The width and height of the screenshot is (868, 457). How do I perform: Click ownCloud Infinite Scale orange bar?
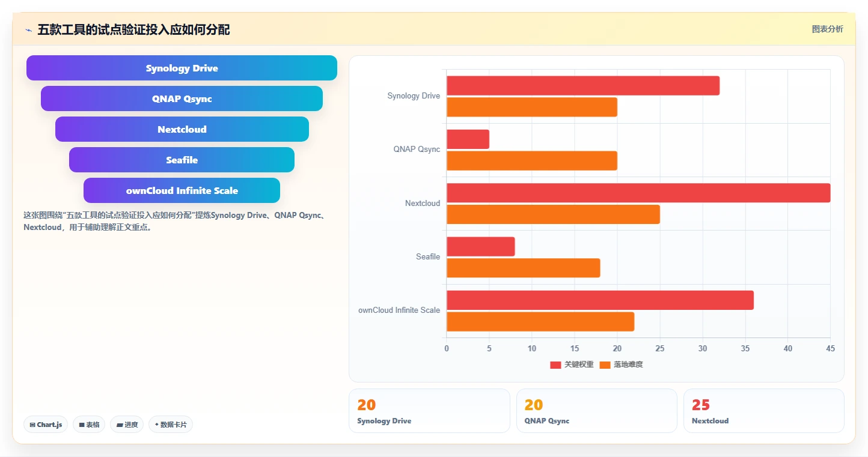tap(540, 322)
